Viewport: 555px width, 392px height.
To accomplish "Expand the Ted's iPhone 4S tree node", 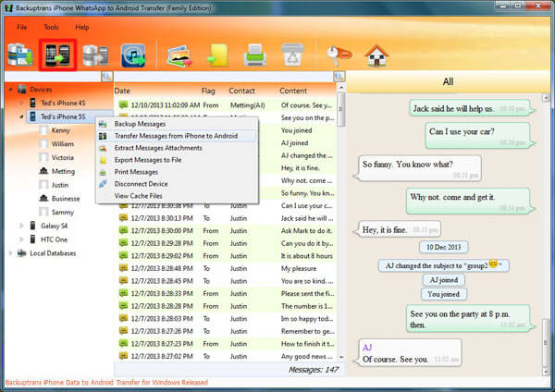I will [20, 104].
